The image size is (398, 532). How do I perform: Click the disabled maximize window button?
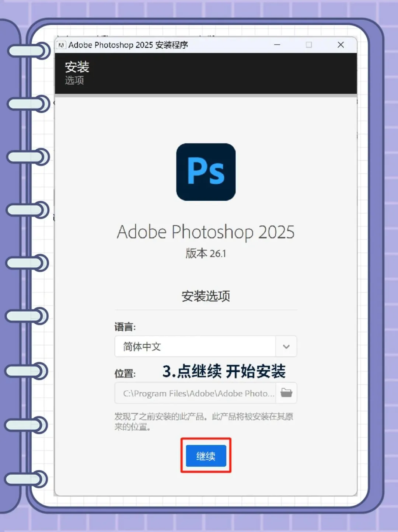click(309, 45)
